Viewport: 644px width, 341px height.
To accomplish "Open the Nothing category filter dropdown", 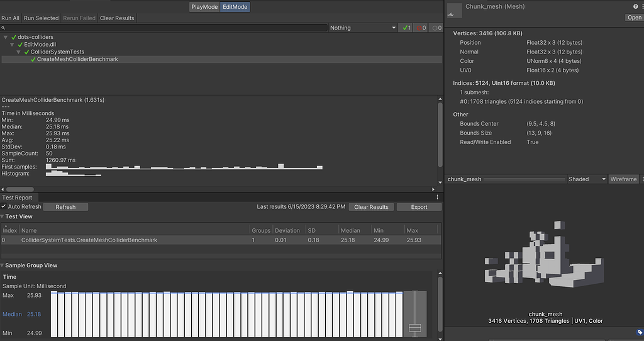I will [x=362, y=28].
